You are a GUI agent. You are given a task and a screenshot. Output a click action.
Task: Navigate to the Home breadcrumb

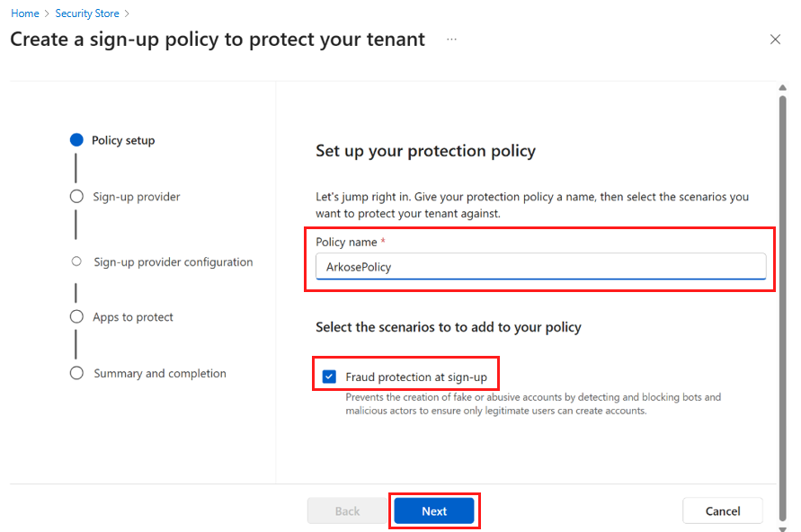click(24, 13)
